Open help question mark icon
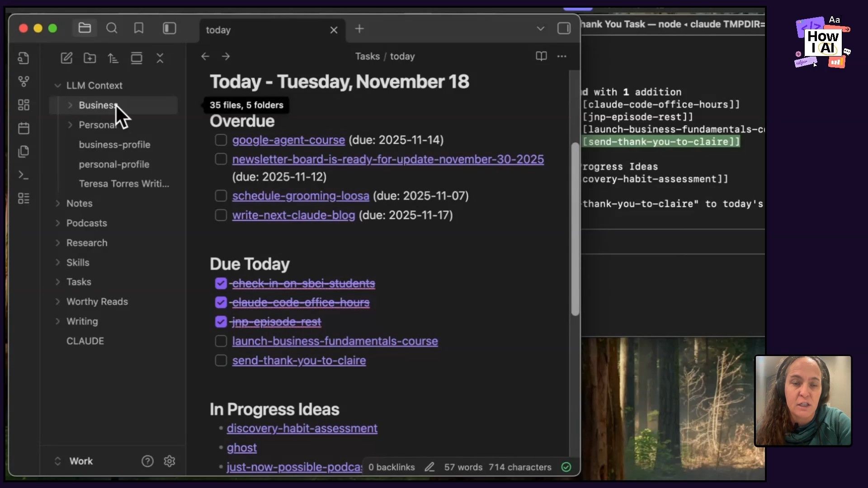This screenshot has width=868, height=488. coord(147,461)
